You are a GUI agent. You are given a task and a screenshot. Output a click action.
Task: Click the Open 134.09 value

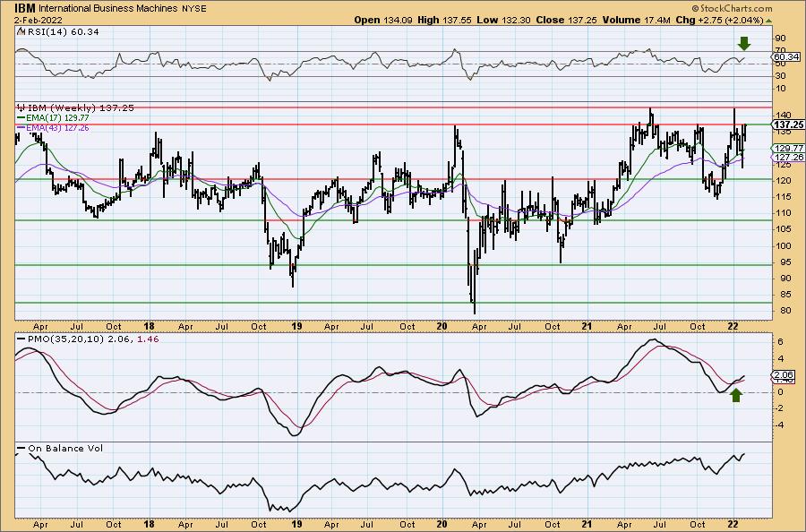pos(383,20)
